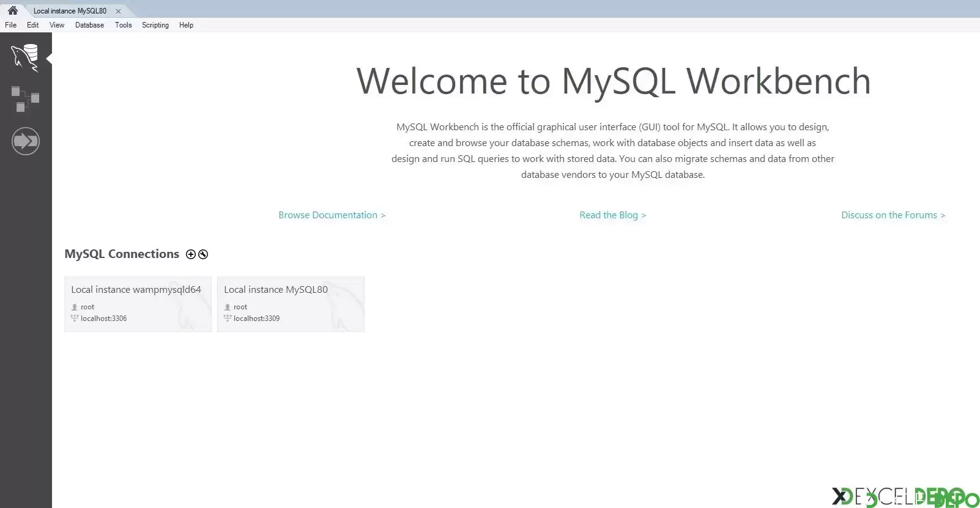Click Discuss on the Forums link
Image resolution: width=980 pixels, height=508 pixels.
pos(893,215)
